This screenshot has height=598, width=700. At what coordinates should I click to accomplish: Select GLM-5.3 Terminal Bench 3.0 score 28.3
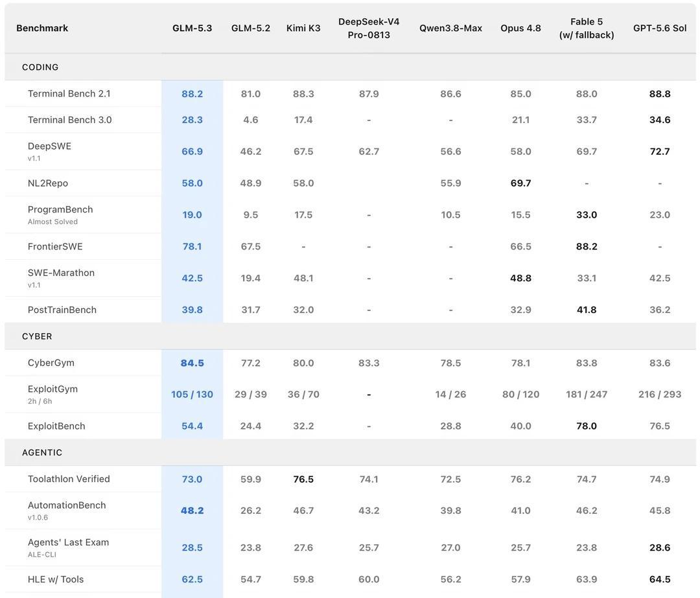click(x=192, y=120)
